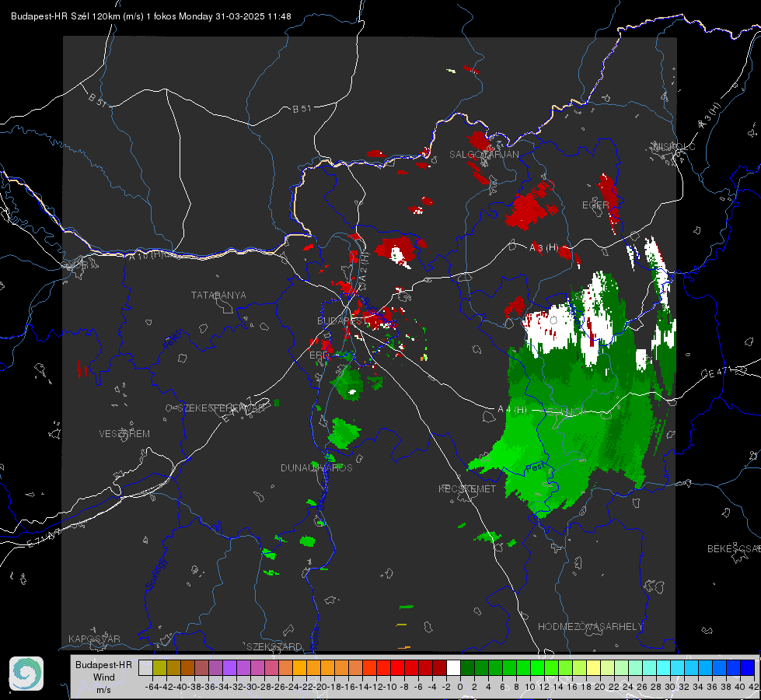The height and width of the screenshot is (700, 761).
Task: Click the legend value 10
Action: point(530,687)
